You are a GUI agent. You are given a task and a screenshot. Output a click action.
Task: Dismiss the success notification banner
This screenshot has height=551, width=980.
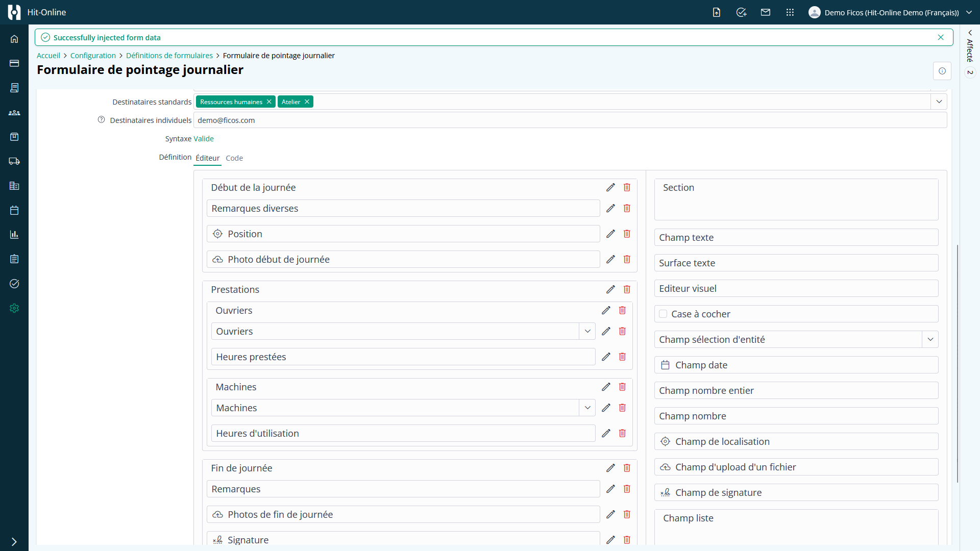pos(941,37)
